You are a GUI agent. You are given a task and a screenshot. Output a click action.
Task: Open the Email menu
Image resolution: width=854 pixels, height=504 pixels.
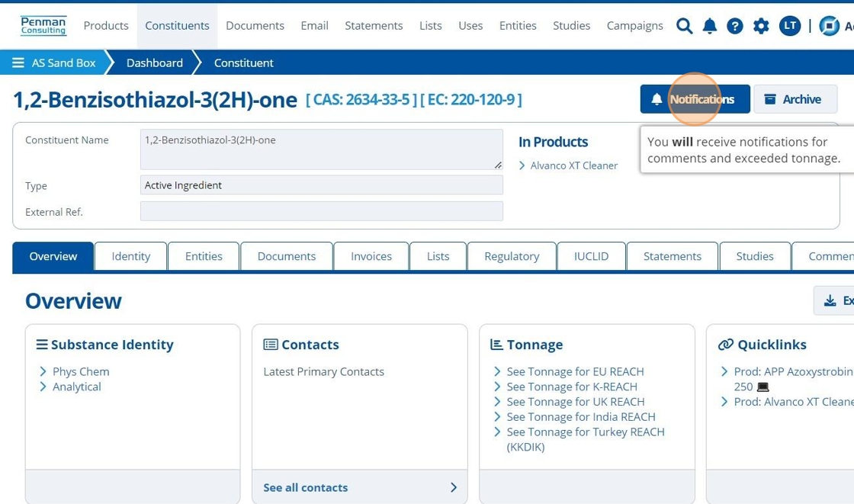[x=314, y=26]
